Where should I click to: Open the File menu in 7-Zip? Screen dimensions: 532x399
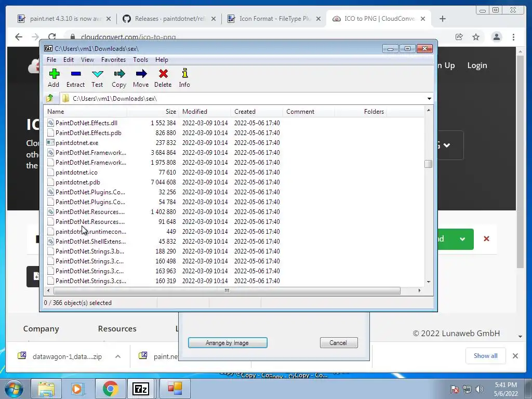51,60
